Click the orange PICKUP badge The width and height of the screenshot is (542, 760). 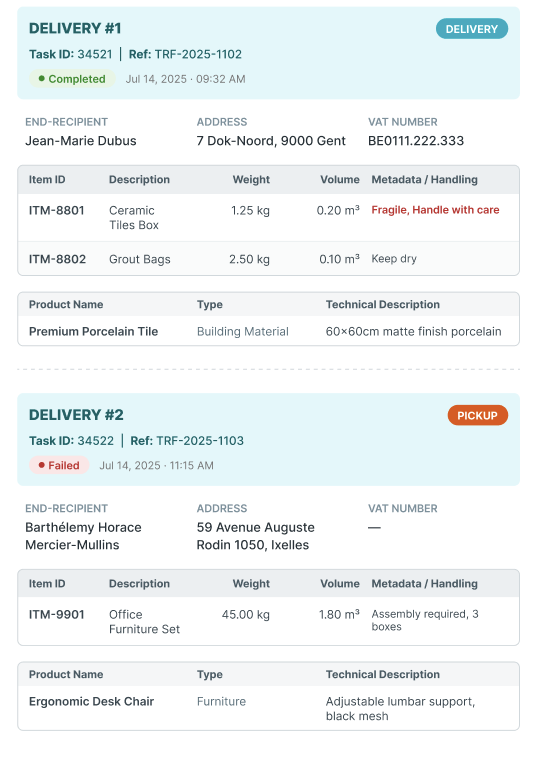point(478,415)
